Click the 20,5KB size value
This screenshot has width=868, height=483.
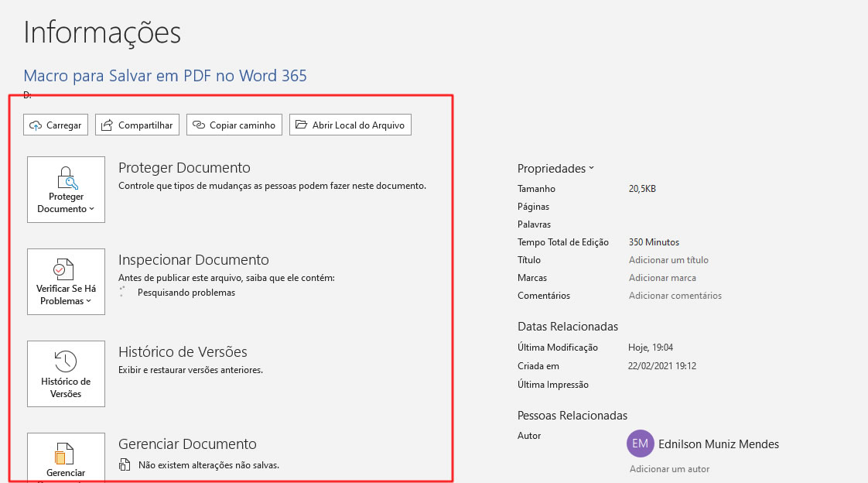point(642,189)
